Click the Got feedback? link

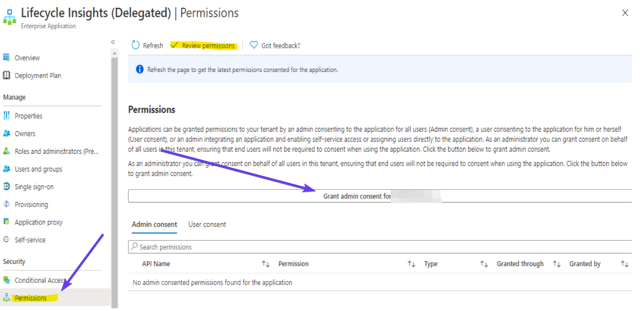[x=275, y=45]
